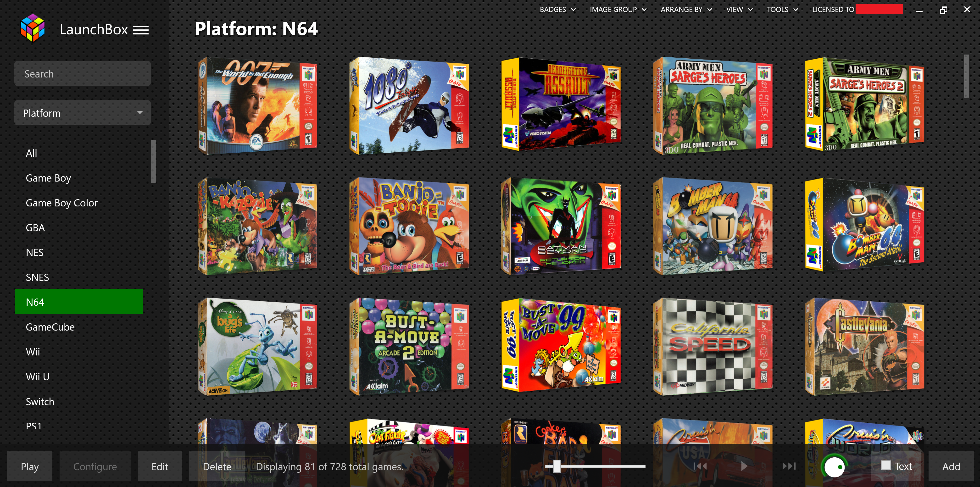Select the Game Boy Color platform

coord(79,203)
